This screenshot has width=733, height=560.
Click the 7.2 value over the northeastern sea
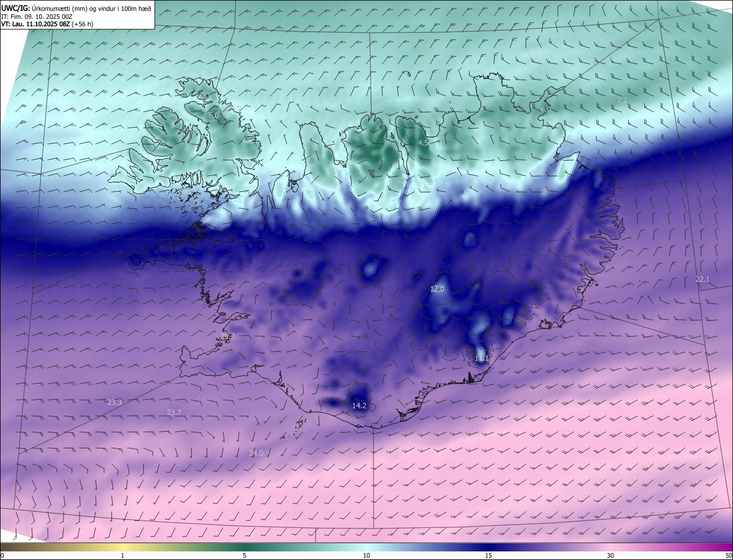[x=621, y=100]
